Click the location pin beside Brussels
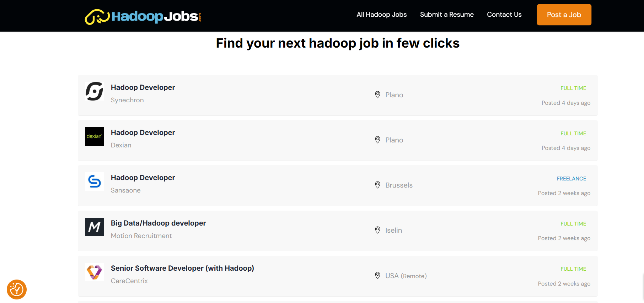 pyautogui.click(x=377, y=185)
